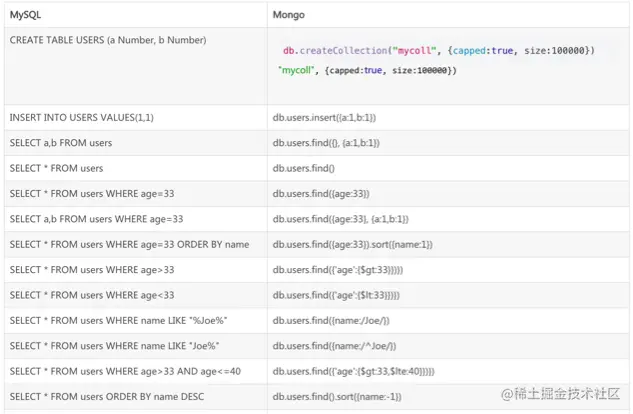Click 'db.users.find({name:/^Joe/})' cell

pyautogui.click(x=448, y=346)
